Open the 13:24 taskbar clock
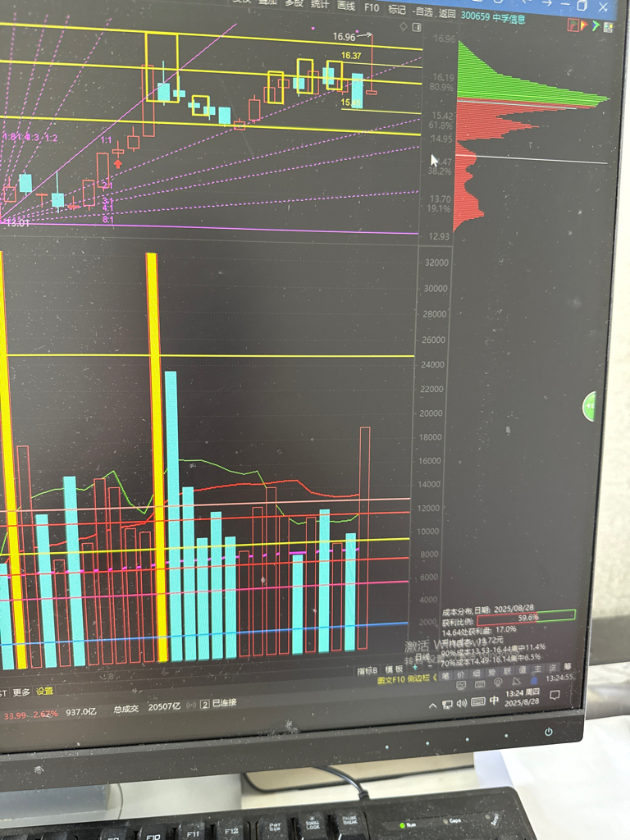This screenshot has width=630, height=840. pyautogui.click(x=523, y=697)
